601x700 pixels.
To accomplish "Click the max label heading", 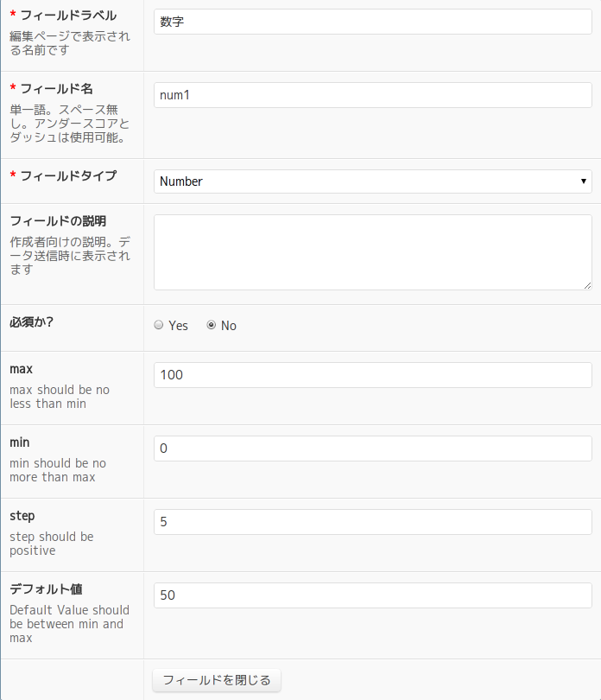I will [21, 369].
